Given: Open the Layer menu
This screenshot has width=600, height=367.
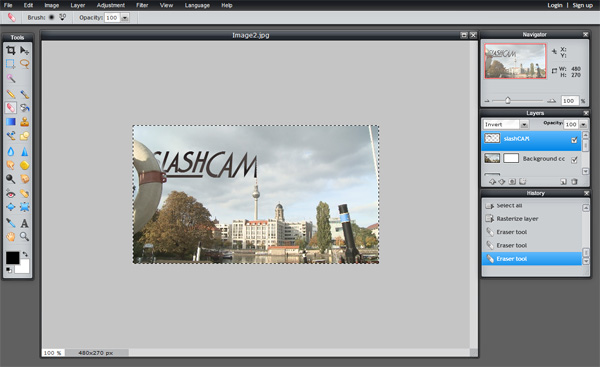Looking at the screenshot, I should (78, 5).
